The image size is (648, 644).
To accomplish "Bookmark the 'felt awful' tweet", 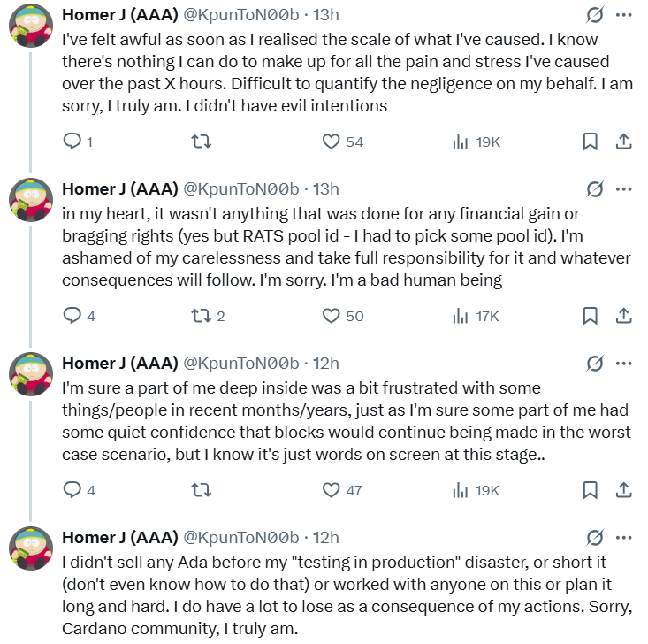I will click(x=591, y=142).
